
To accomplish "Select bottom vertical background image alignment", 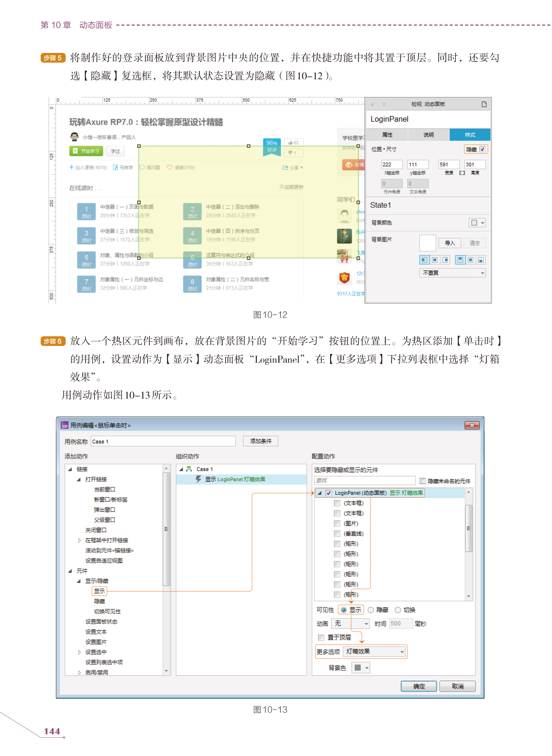I will (x=480, y=260).
